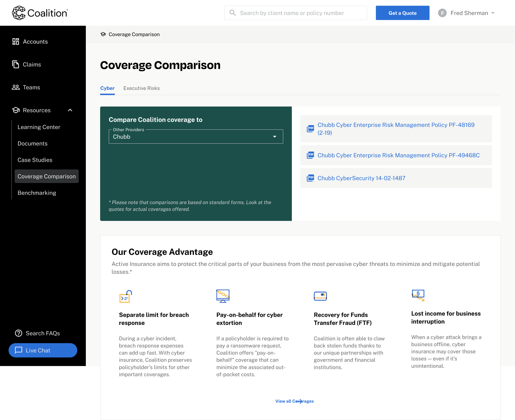The image size is (515, 420).
Task: Click the Lost income for business interruption heading
Action: pos(446,317)
